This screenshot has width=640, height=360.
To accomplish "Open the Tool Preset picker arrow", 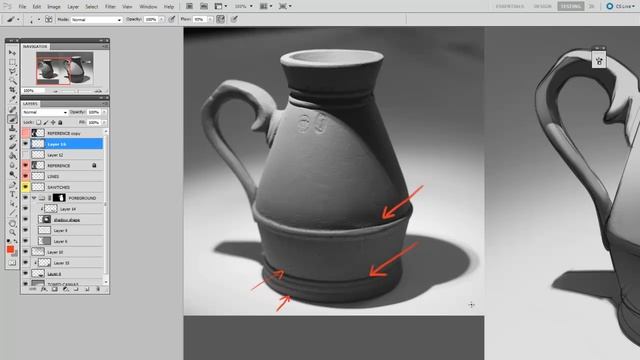I will [18, 19].
